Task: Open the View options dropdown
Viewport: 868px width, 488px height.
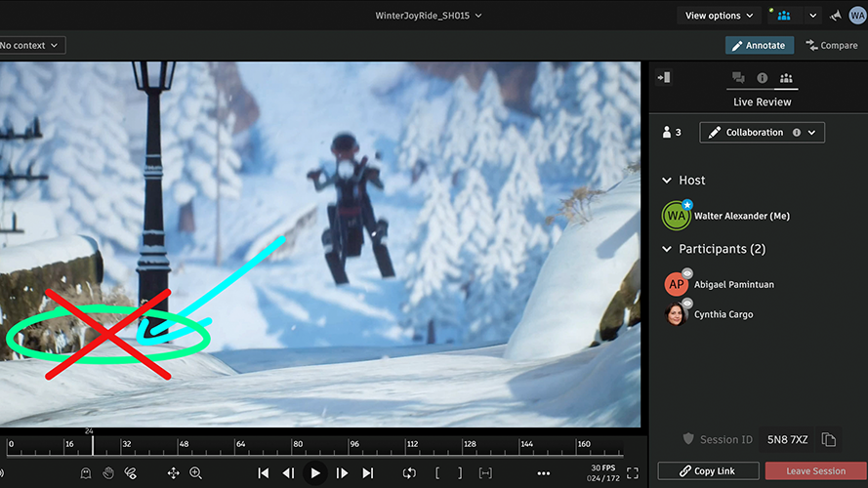Action: click(719, 16)
